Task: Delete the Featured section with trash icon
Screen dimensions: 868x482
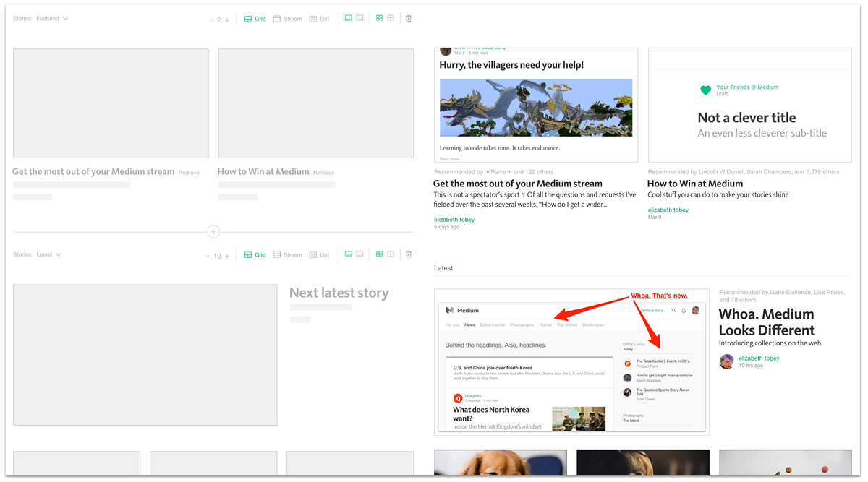Action: [409, 18]
